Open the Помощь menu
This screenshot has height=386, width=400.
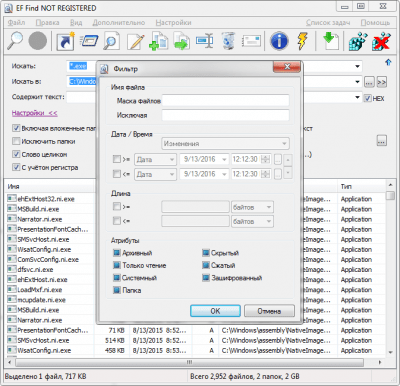375,23
